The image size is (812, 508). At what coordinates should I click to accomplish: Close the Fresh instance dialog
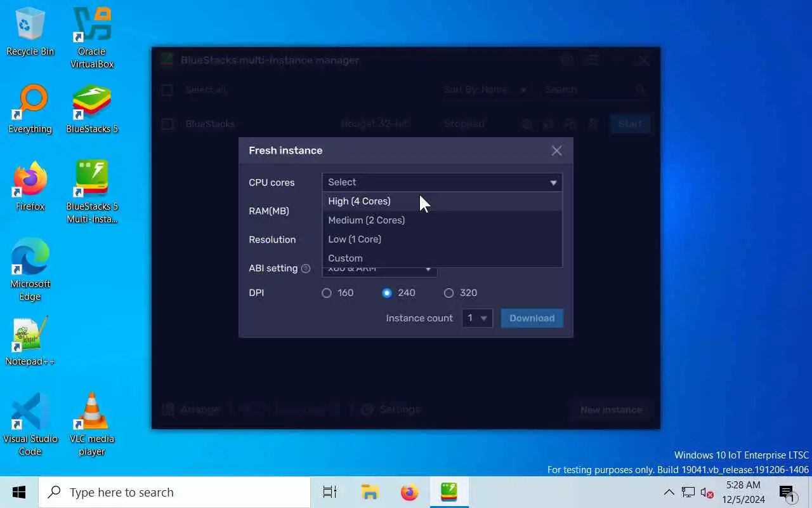[556, 150]
